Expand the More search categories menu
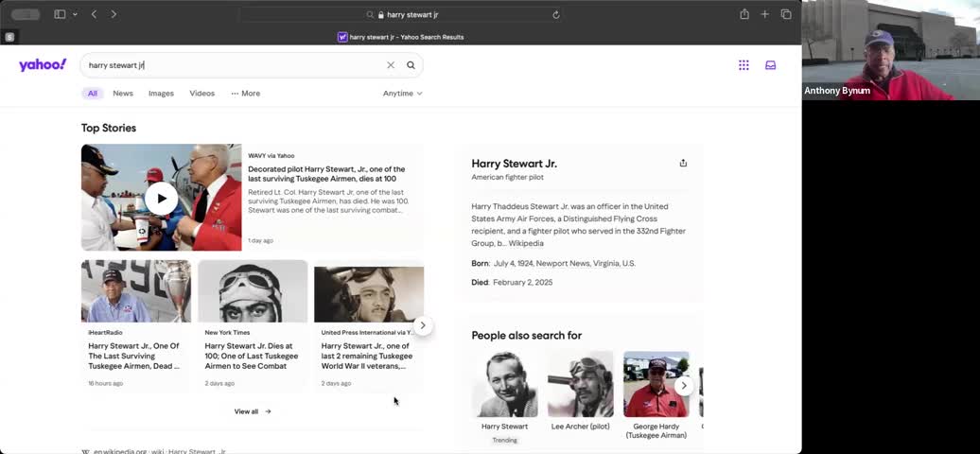The height and width of the screenshot is (454, 980). [x=246, y=94]
